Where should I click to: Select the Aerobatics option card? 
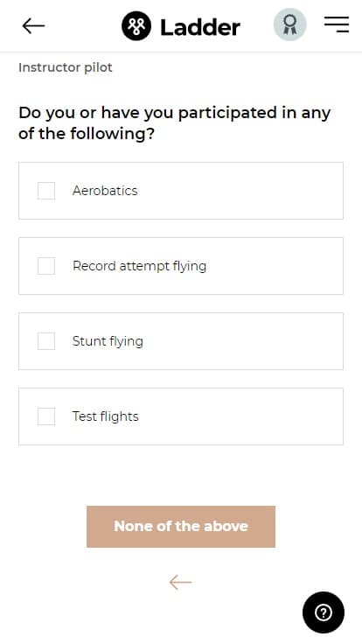click(181, 191)
